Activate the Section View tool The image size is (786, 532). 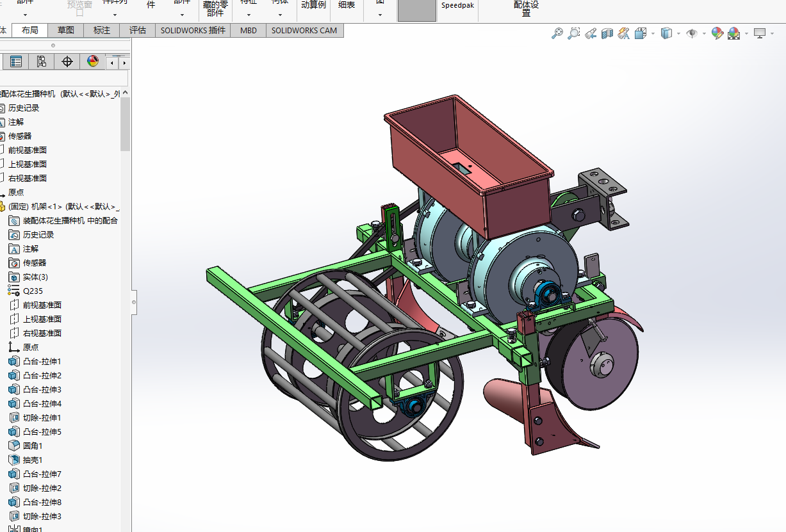(x=607, y=33)
